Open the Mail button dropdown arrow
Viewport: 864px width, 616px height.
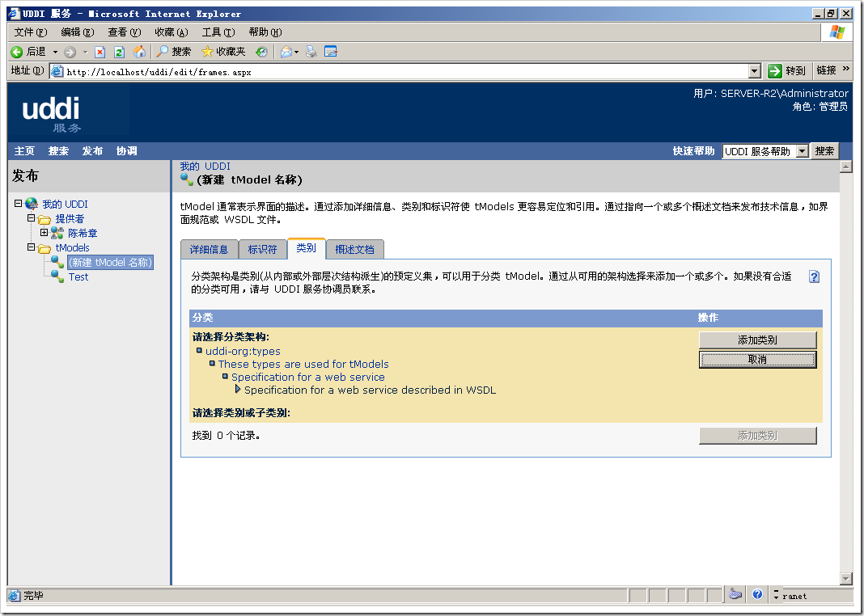click(296, 53)
